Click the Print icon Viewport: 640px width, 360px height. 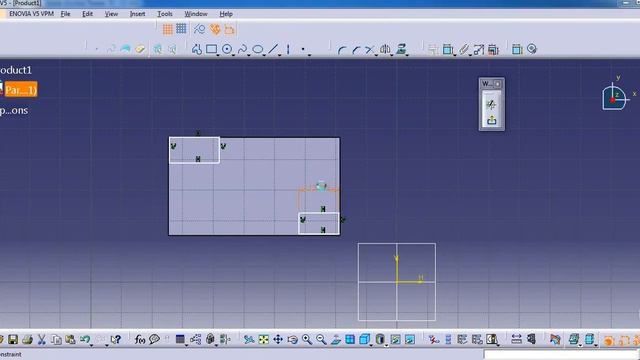pyautogui.click(x=27, y=340)
